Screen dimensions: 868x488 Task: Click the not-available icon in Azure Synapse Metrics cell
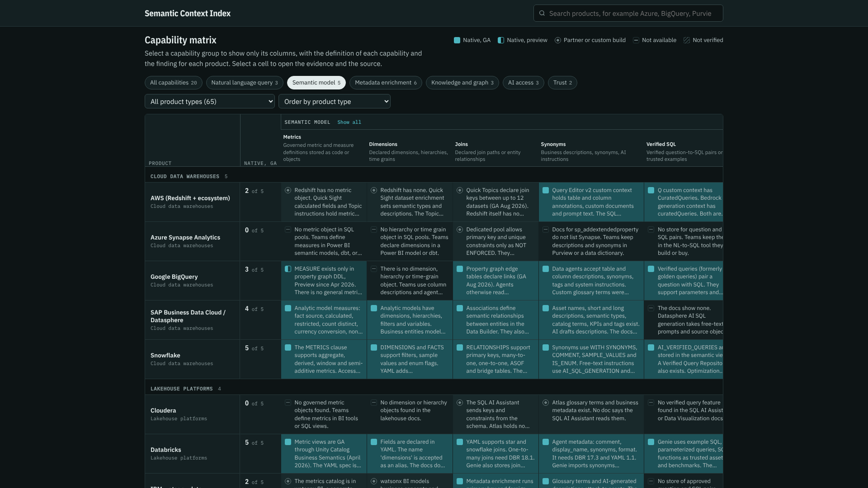288,230
